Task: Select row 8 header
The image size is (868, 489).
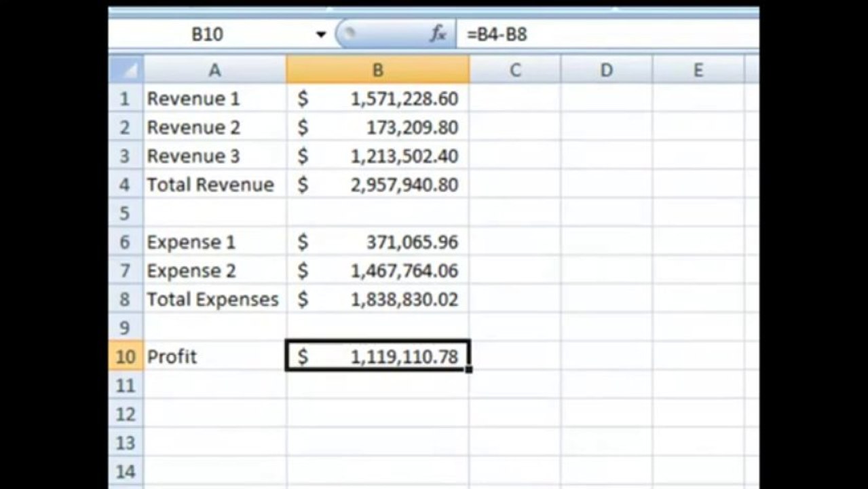Action: [x=126, y=300]
